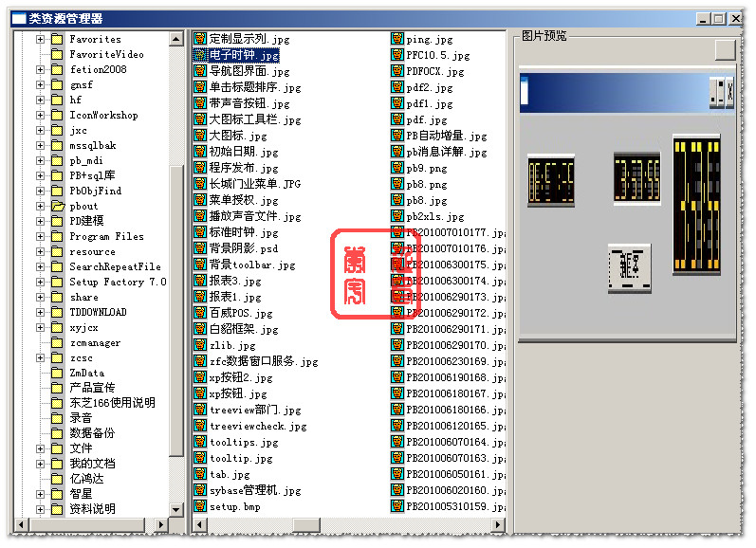Click the folder icon of 录音
Image resolution: width=756 pixels, height=548 pixels.
57,418
